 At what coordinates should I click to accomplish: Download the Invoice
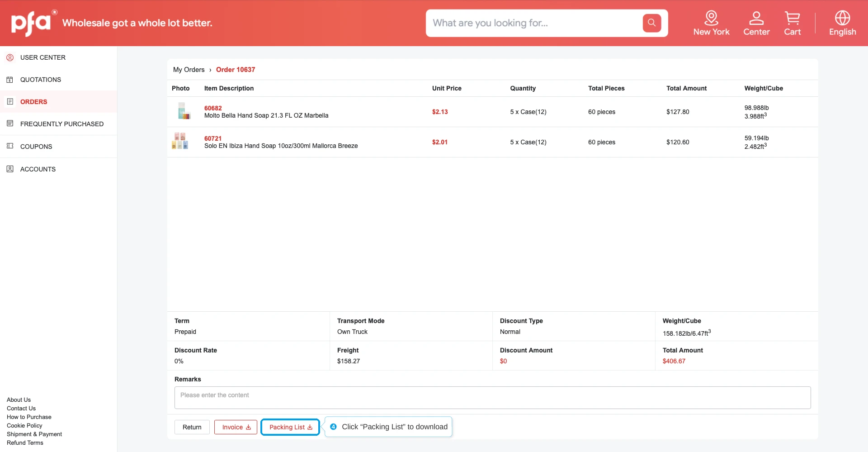236,427
